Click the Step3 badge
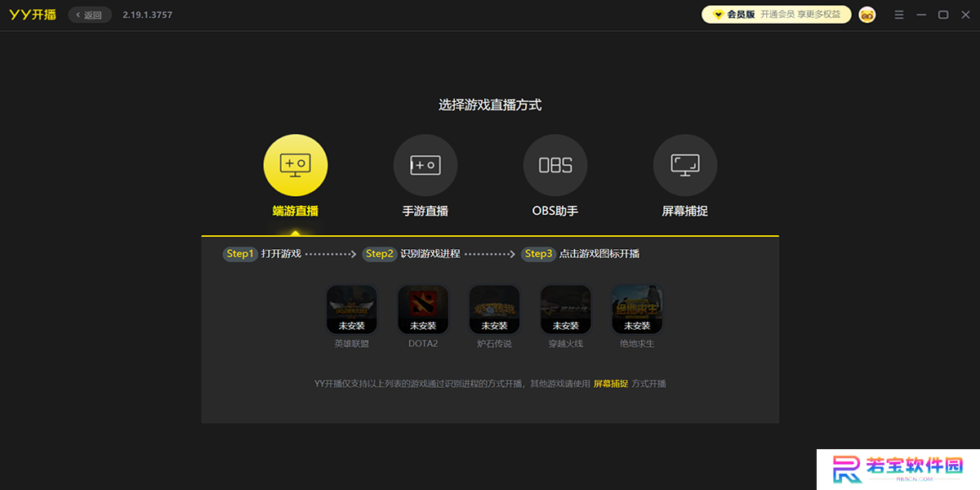Viewport: 980px width, 490px height. point(539,254)
